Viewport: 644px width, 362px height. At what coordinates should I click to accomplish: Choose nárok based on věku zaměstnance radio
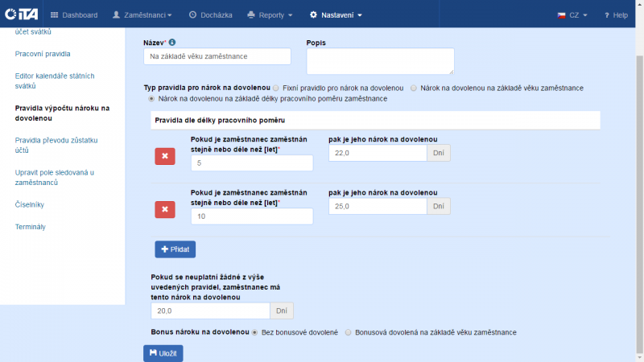(414, 87)
